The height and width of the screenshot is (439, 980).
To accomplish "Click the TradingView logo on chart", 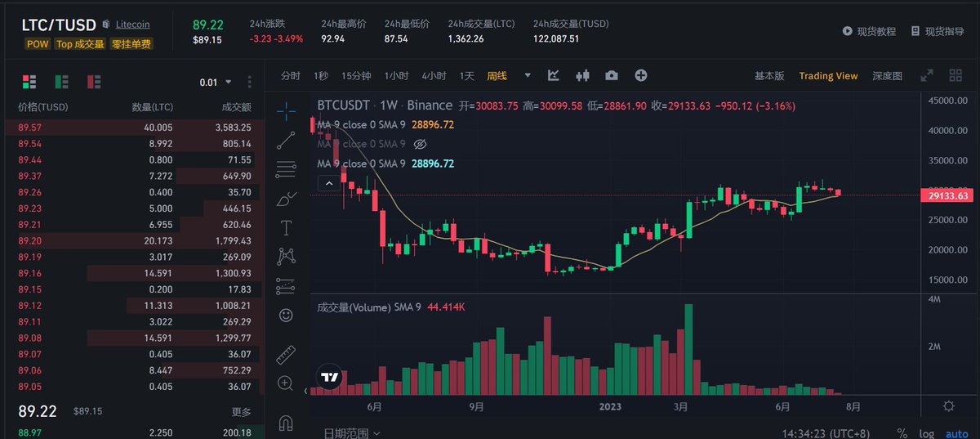I will 330,377.
